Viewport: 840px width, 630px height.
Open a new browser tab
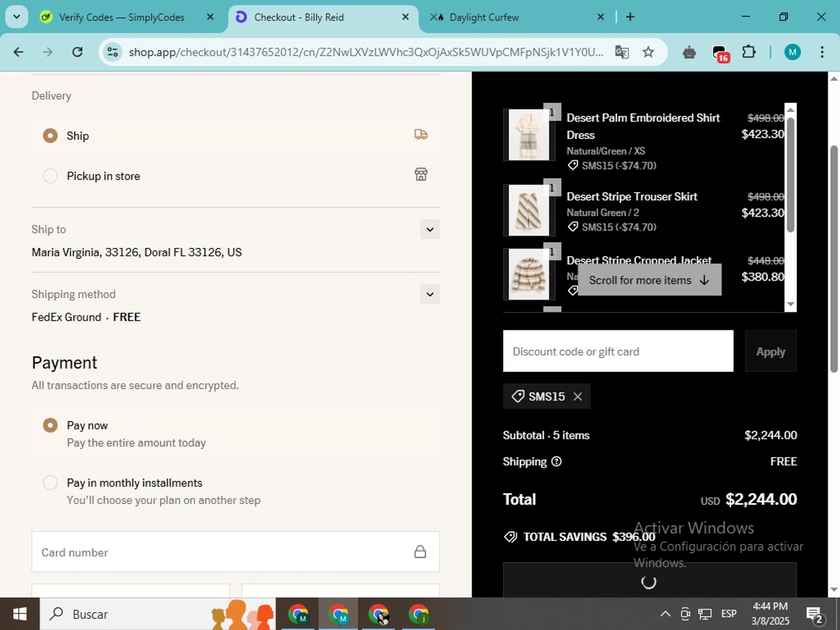click(x=630, y=17)
